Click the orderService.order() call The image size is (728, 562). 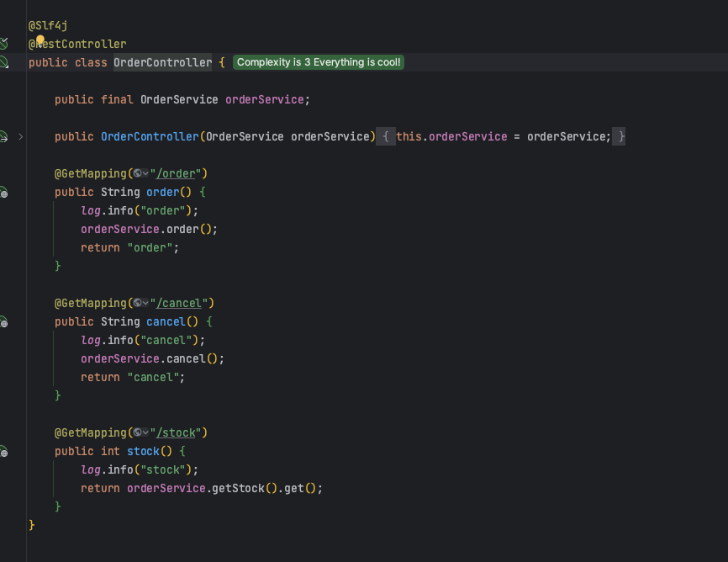[149, 229]
